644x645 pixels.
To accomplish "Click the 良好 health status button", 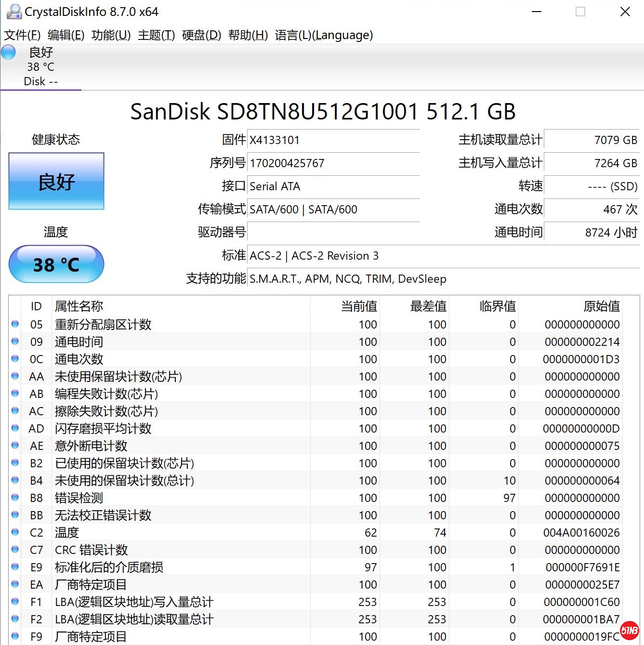I will click(56, 182).
